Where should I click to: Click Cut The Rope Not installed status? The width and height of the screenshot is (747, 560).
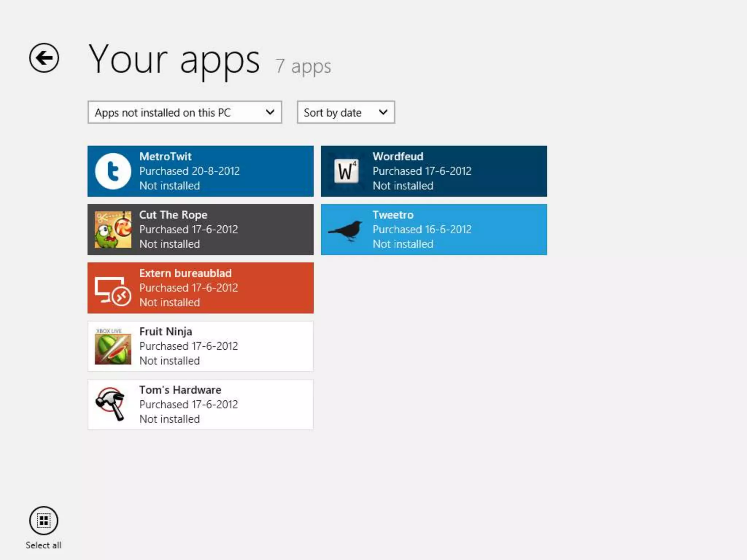tap(170, 244)
